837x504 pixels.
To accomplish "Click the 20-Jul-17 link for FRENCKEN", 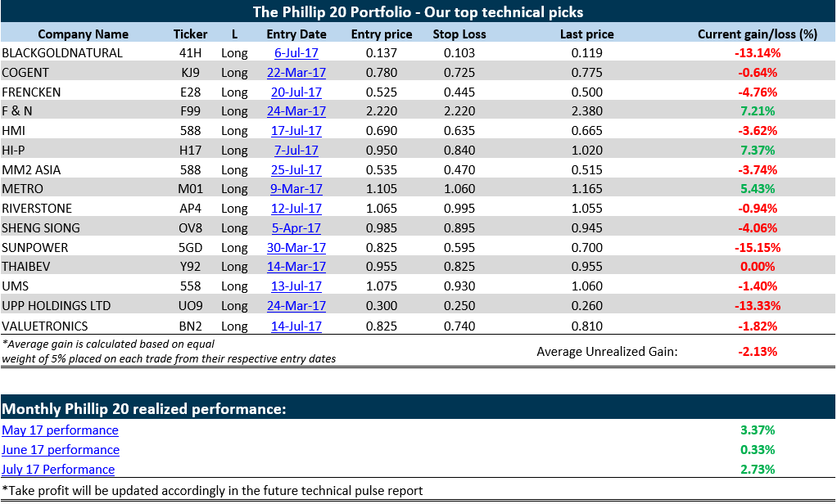I will [x=296, y=92].
